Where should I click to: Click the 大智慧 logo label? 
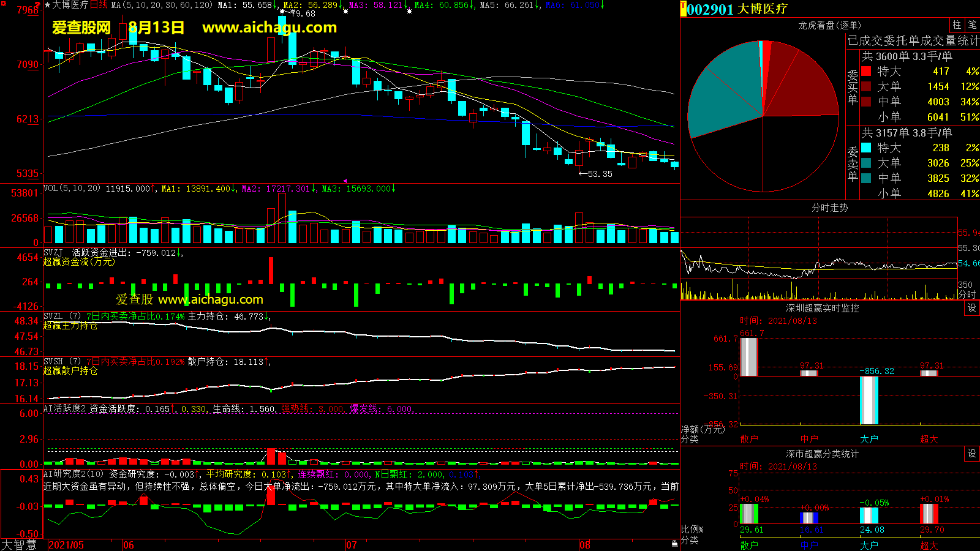click(20, 545)
